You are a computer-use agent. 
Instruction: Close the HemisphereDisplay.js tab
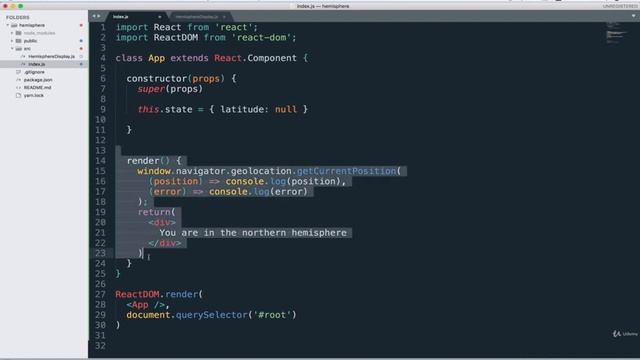224,17
